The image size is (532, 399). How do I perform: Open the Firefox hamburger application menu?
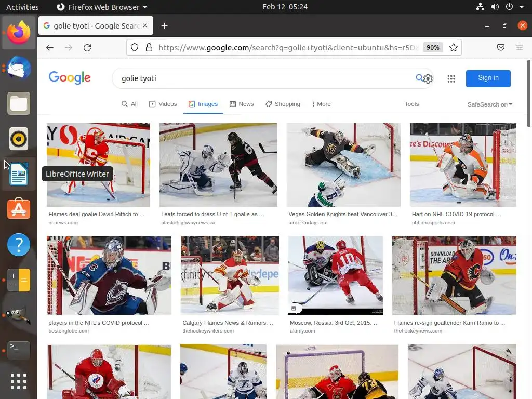520,47
